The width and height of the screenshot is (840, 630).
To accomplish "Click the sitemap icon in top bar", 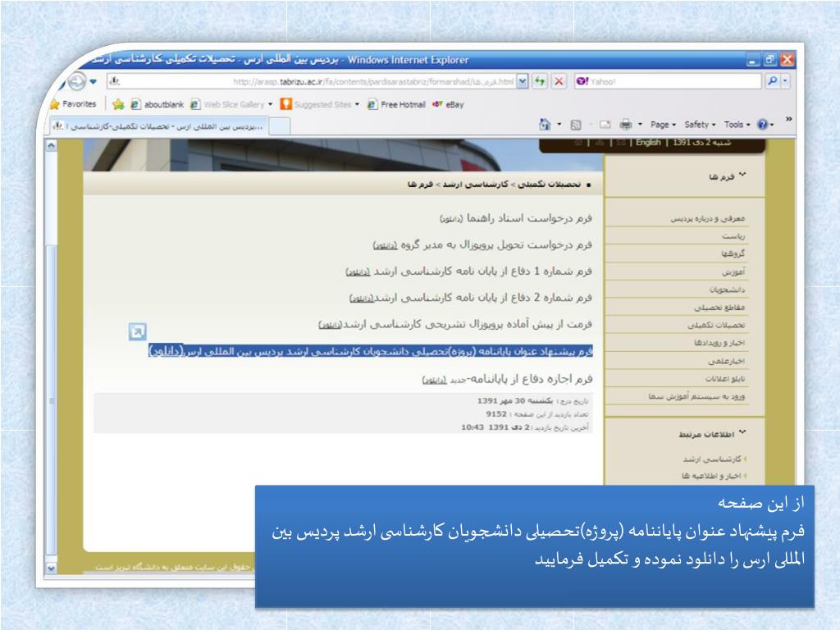I will pos(600,143).
